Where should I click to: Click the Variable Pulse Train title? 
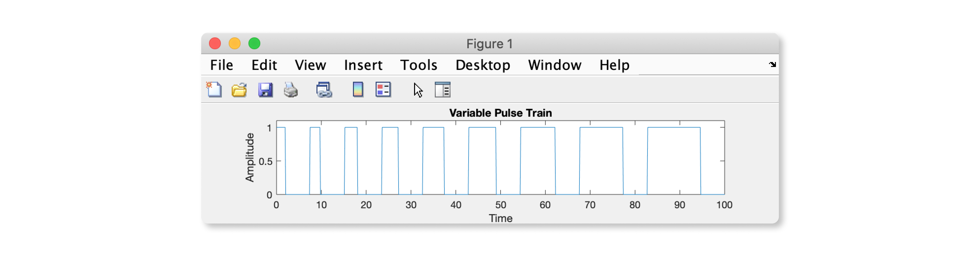click(x=500, y=113)
